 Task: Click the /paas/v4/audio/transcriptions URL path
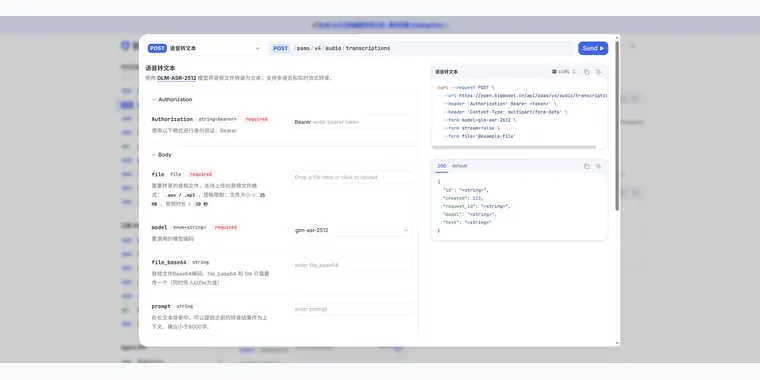tap(342, 48)
